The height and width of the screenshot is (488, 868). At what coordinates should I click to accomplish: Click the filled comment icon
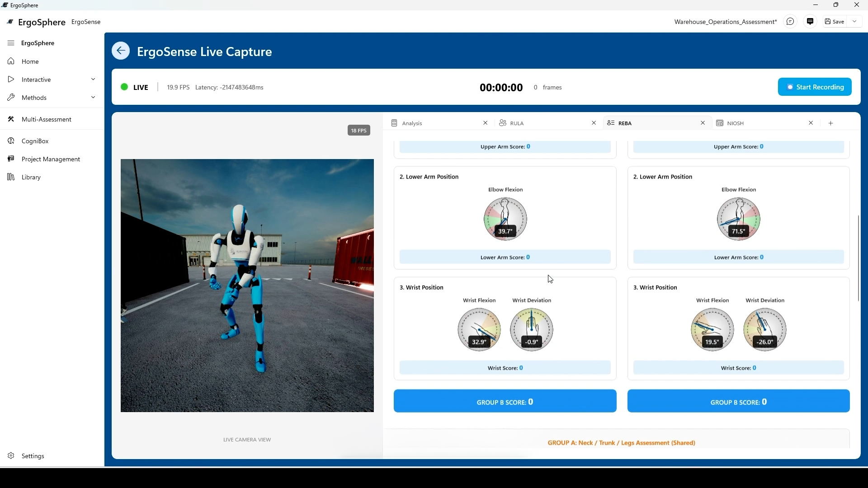click(x=810, y=22)
